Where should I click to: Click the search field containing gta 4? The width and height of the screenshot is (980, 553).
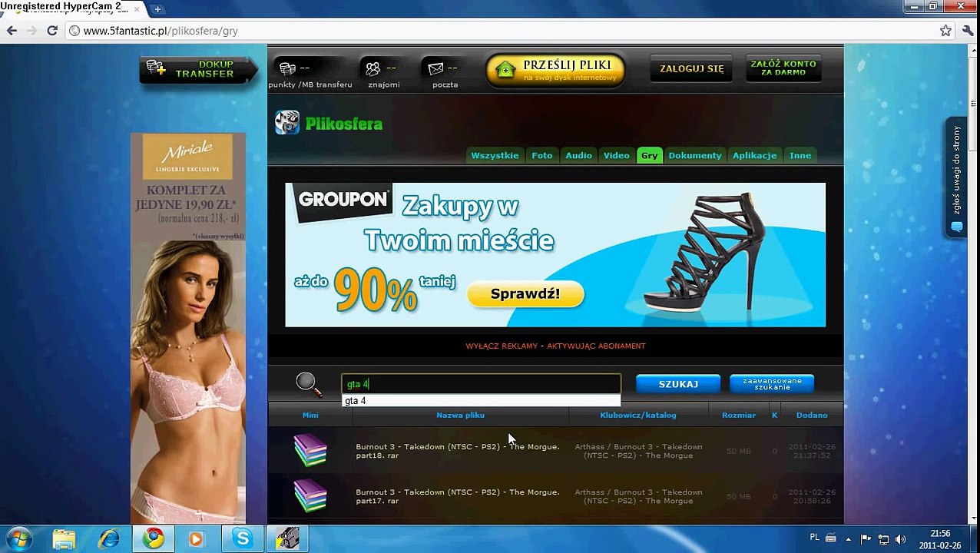click(x=481, y=384)
